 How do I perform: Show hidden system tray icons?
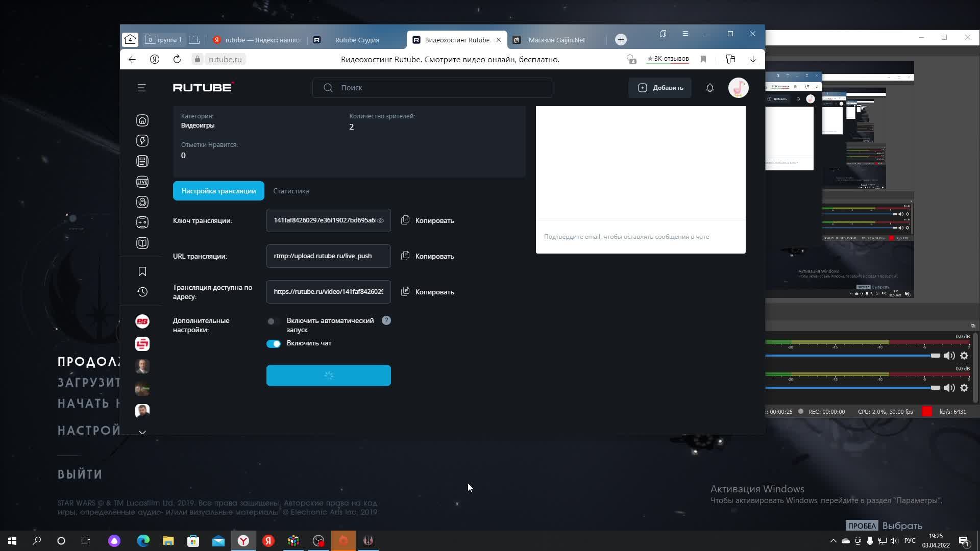click(833, 541)
